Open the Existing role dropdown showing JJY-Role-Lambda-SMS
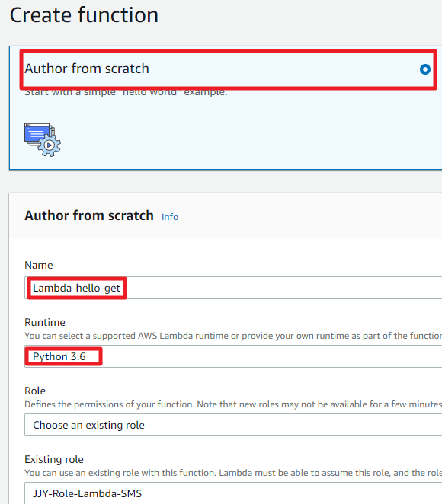 233,493
